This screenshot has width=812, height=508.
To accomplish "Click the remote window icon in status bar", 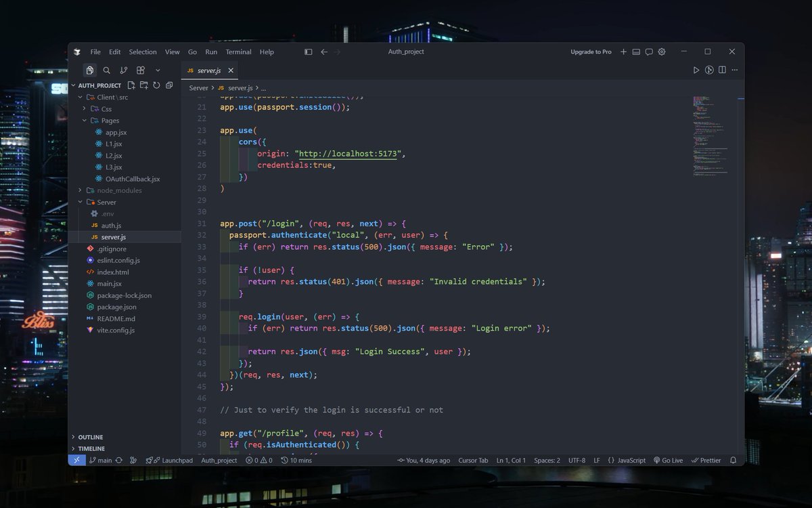I will click(76, 460).
